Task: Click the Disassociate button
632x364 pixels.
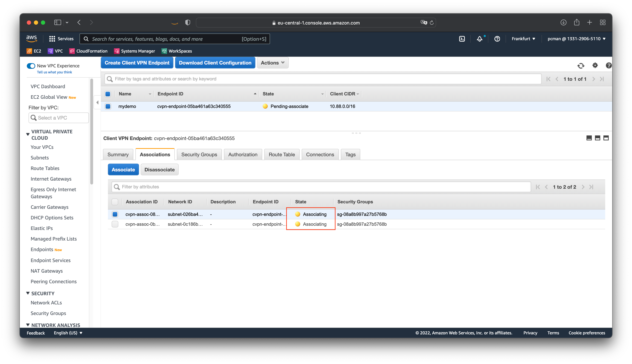Action: coord(159,169)
